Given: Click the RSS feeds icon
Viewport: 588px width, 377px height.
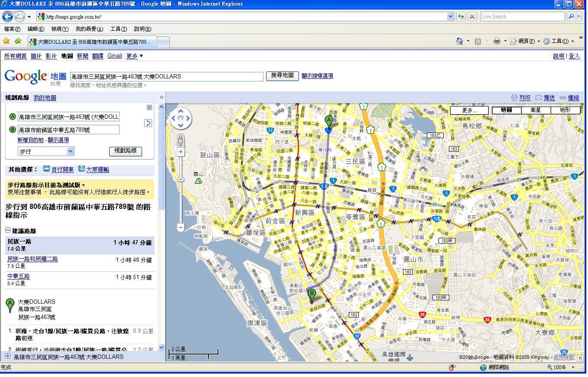Looking at the screenshot, I should [x=478, y=41].
